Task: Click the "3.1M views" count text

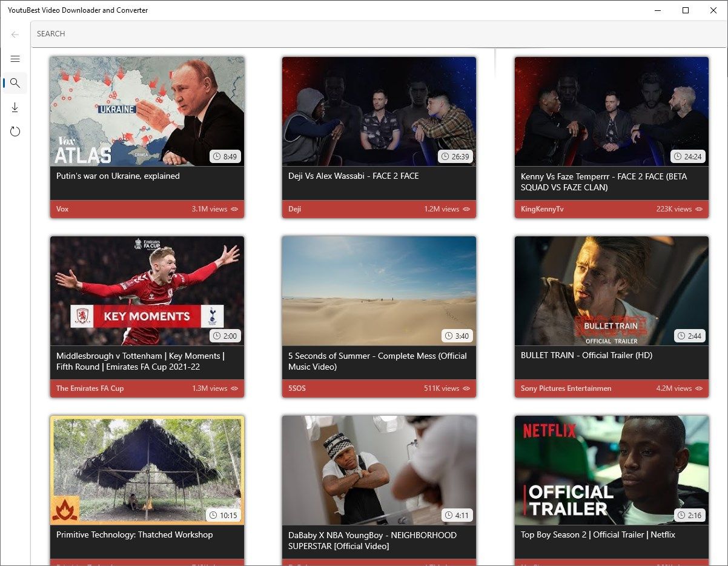Action: (210, 209)
